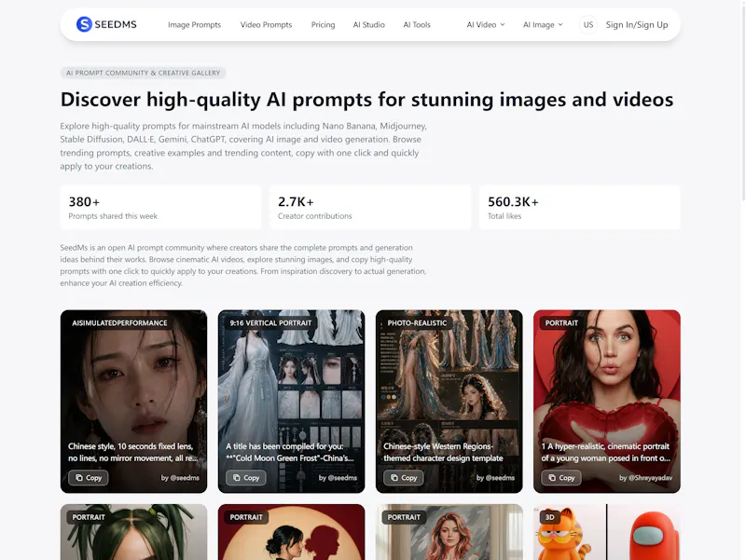This screenshot has height=560, width=746.
Task: Open author @Shreyayadav profile
Action: [645, 478]
